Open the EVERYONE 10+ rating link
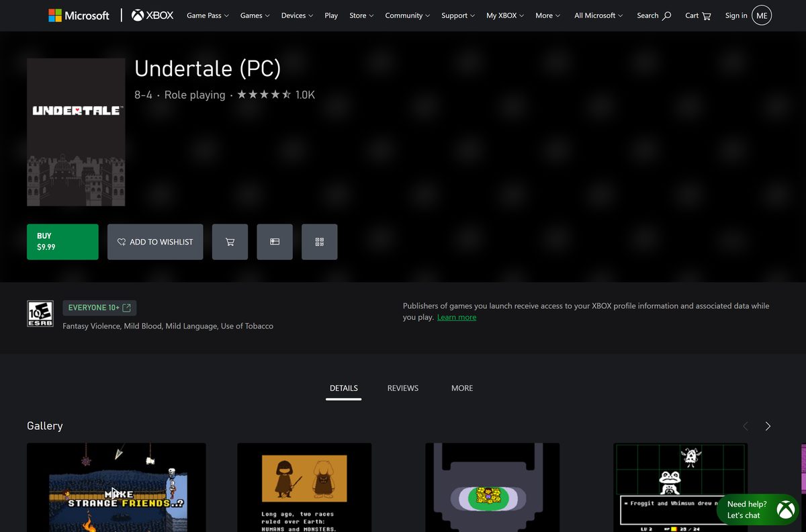 click(x=99, y=308)
